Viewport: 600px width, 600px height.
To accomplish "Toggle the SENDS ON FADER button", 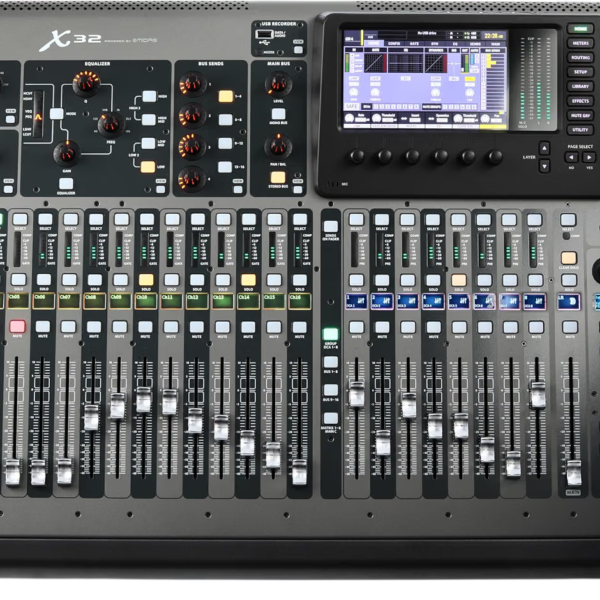I will click(331, 227).
